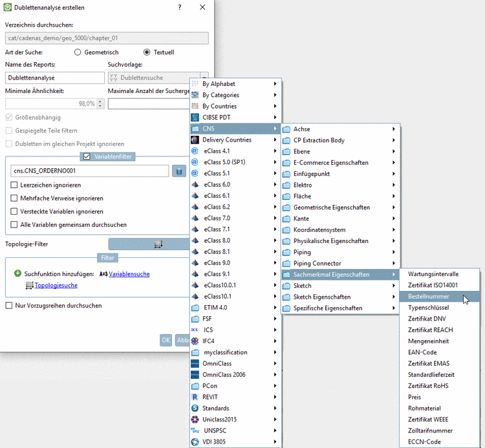The width and height of the screenshot is (485, 448).
Task: Click the UNSPSC icon
Action: click(195, 431)
